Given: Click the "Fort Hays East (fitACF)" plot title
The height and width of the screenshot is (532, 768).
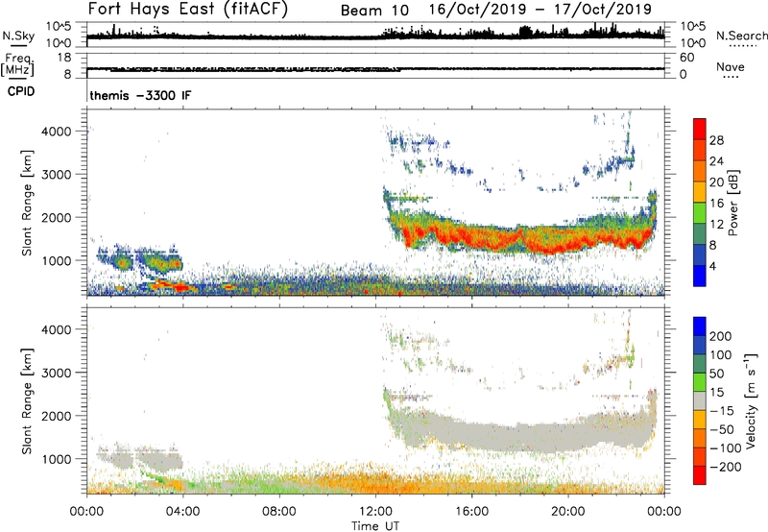Looking at the screenshot, I should (188, 10).
